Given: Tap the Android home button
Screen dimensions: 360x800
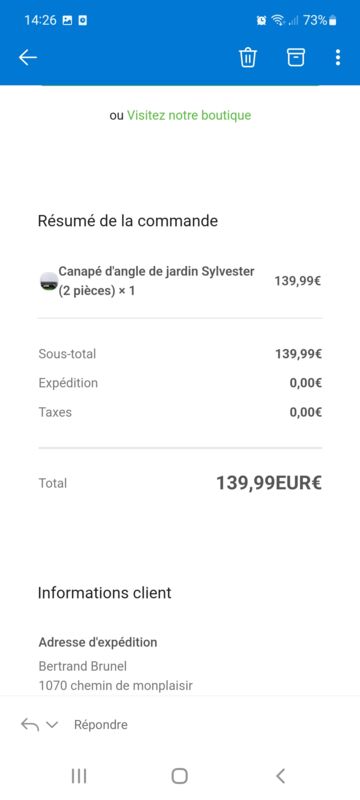Looking at the screenshot, I should point(179,776).
